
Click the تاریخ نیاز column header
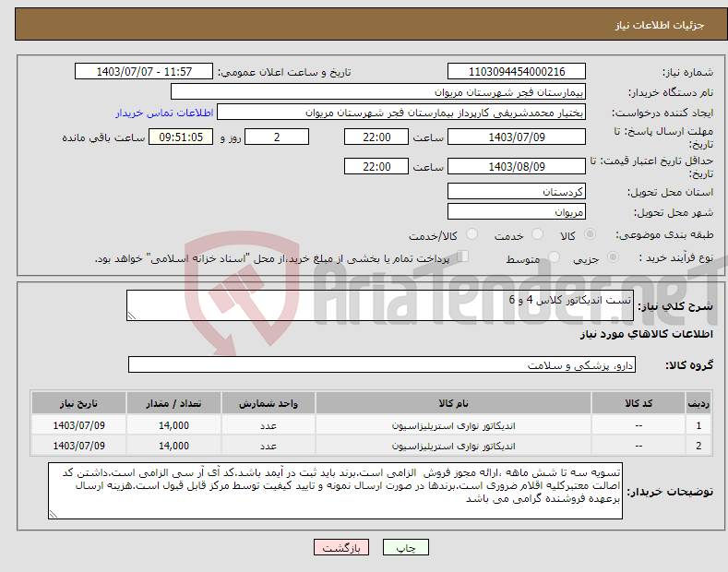click(78, 403)
